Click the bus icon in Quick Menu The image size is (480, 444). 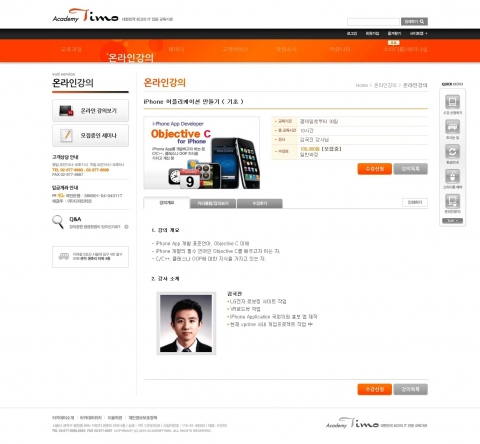pos(452,127)
